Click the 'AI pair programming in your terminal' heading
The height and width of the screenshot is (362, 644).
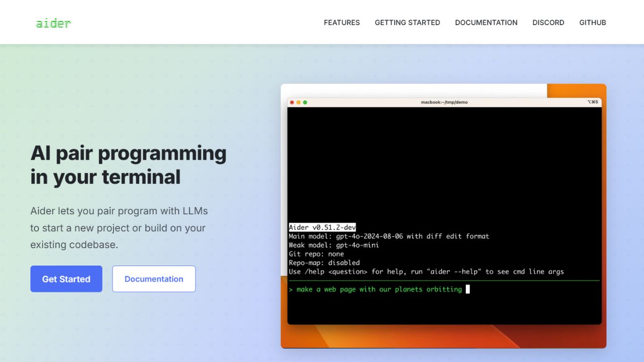click(128, 165)
